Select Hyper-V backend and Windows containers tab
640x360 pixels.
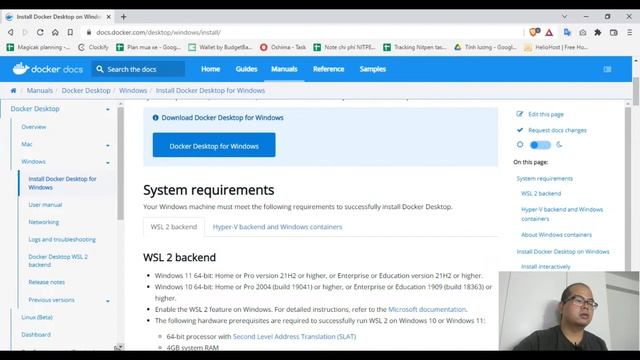278,227
